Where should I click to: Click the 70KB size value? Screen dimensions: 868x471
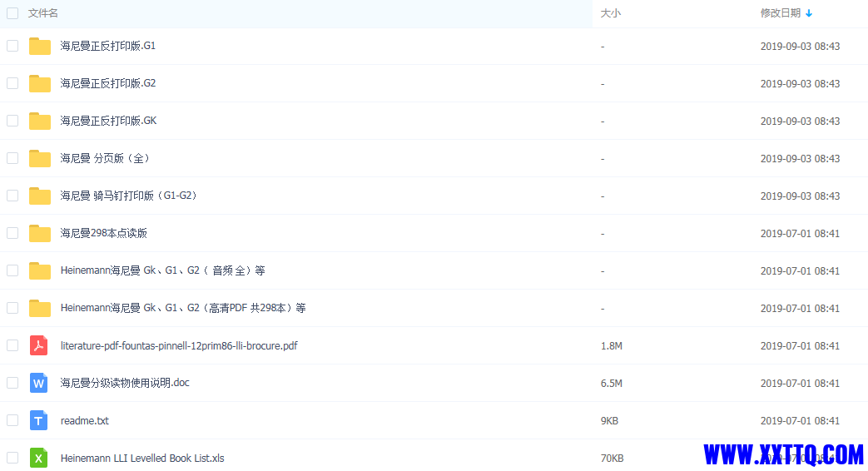pos(613,459)
